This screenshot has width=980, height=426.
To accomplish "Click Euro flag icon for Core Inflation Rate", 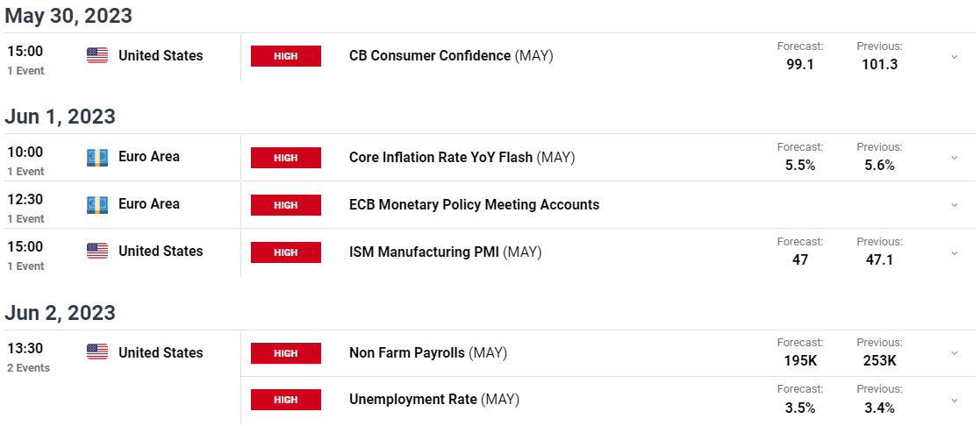I will click(97, 157).
